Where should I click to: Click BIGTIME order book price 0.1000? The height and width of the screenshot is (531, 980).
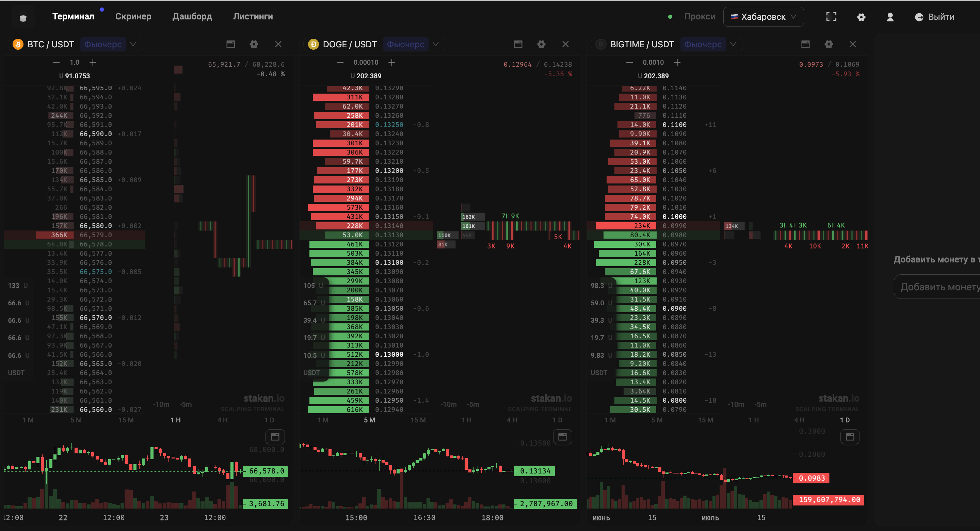[x=674, y=216]
